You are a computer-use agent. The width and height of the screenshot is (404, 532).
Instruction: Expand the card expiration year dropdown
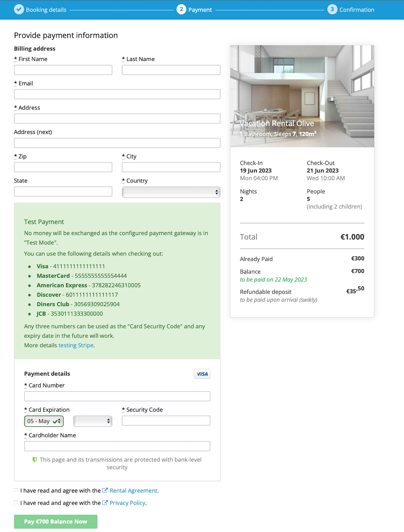tap(92, 421)
